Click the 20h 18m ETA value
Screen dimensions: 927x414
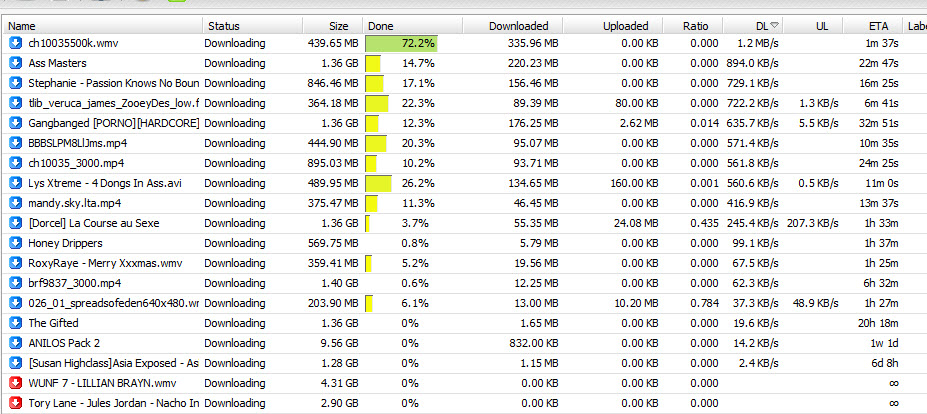(x=877, y=323)
